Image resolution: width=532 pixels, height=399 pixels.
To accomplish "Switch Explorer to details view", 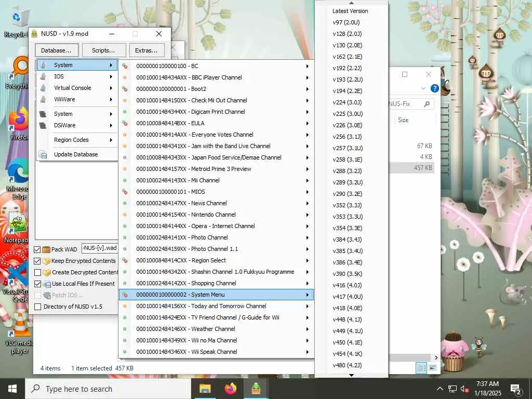I will 421,368.
